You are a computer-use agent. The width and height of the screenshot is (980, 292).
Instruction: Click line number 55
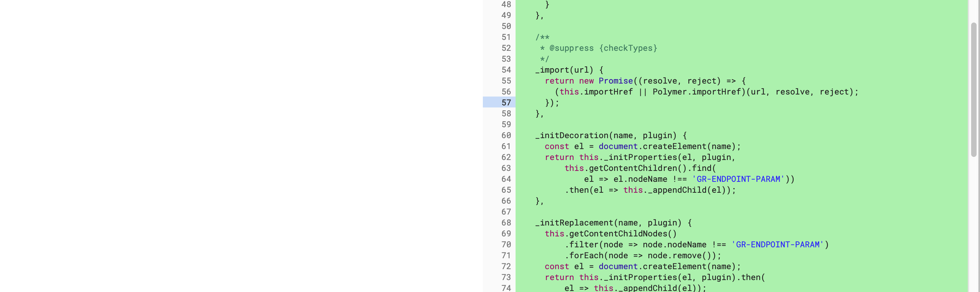[x=506, y=81]
